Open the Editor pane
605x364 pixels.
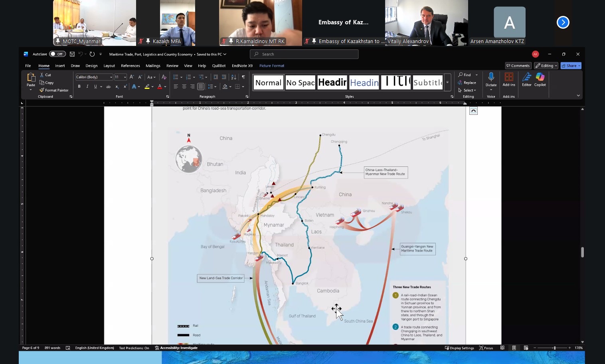(527, 79)
